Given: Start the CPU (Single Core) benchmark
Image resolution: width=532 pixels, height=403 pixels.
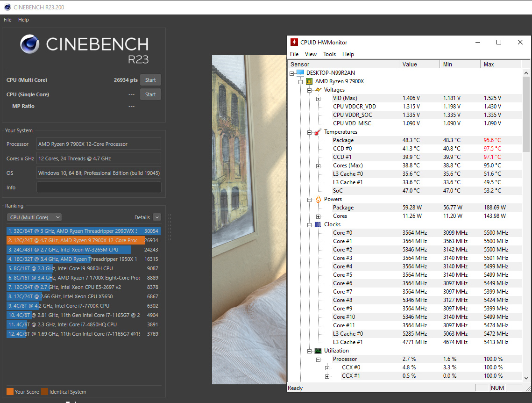Looking at the screenshot, I should click(x=150, y=94).
